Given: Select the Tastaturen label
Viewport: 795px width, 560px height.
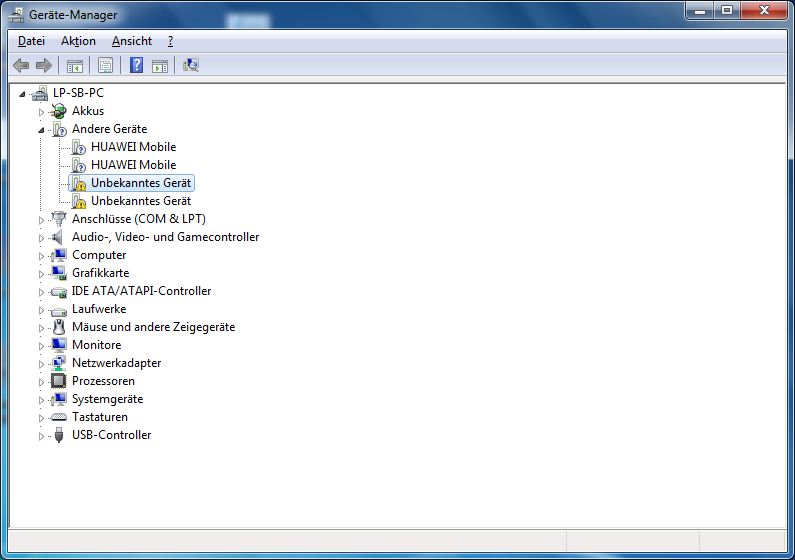Looking at the screenshot, I should [x=100, y=417].
